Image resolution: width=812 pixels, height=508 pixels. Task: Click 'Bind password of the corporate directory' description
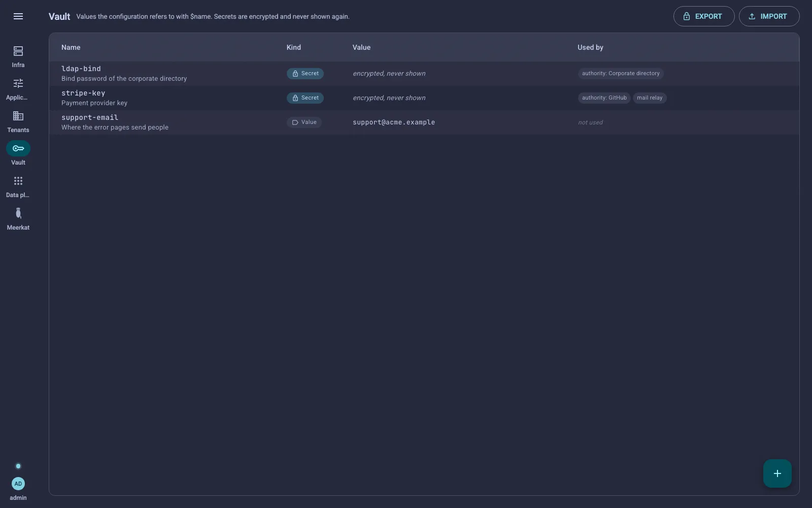(x=124, y=79)
